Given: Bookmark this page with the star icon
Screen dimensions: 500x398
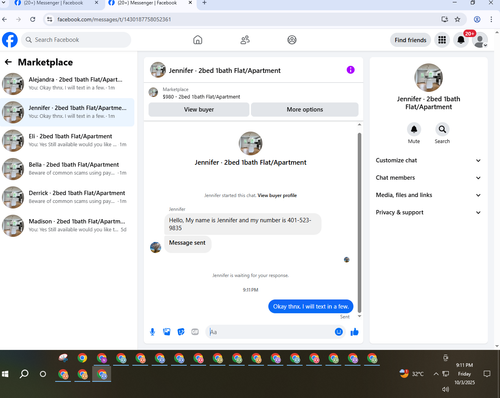Looking at the screenshot, I should pyautogui.click(x=457, y=19).
